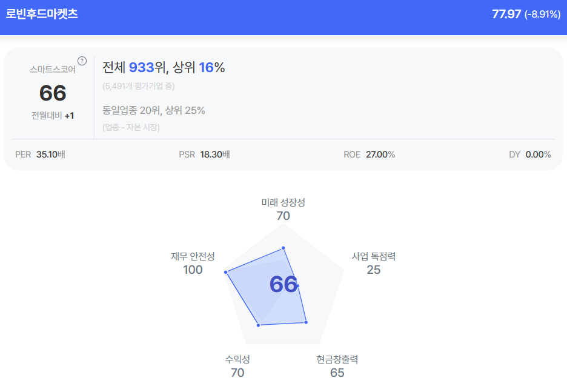Click the 77.97 stock price
The height and width of the screenshot is (392, 567).
click(x=506, y=14)
